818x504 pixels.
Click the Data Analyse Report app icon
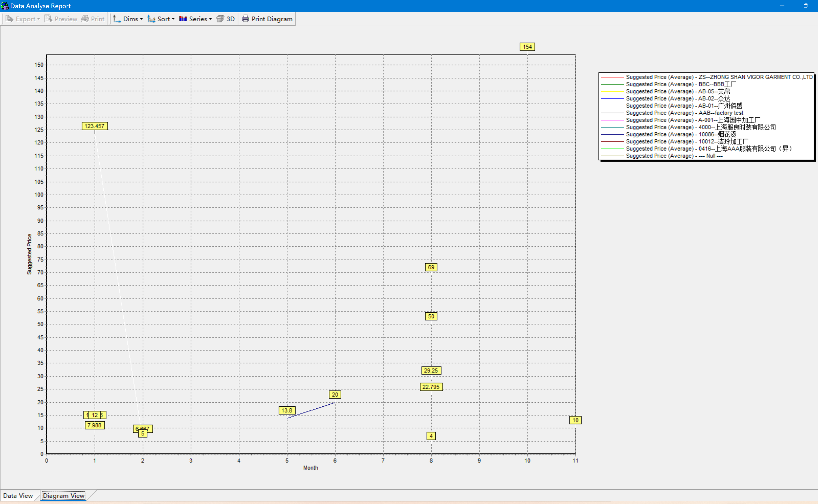point(5,6)
